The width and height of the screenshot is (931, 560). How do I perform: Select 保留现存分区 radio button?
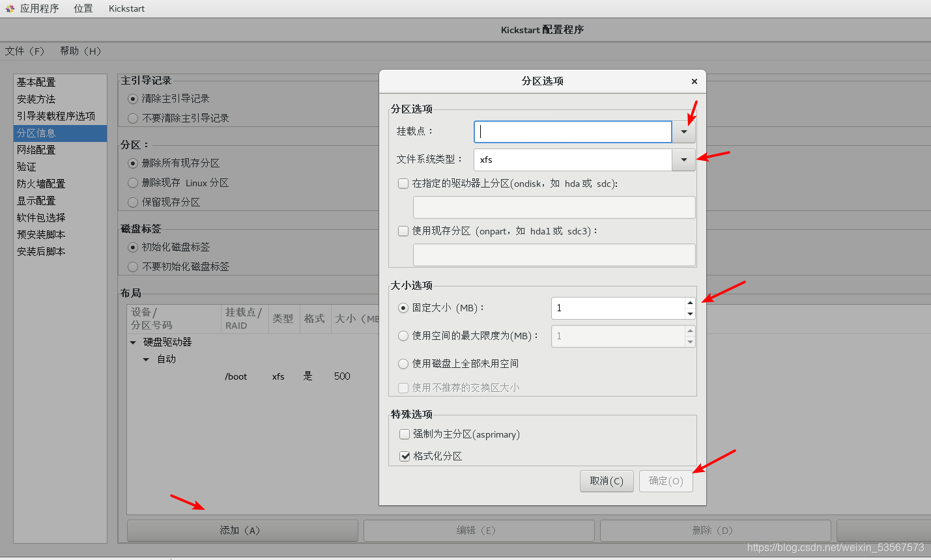(x=133, y=203)
